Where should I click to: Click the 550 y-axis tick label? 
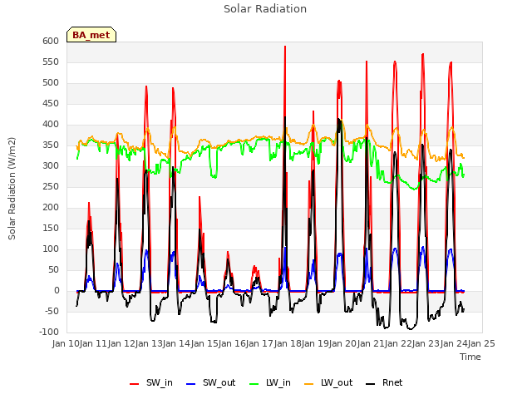coord(51,62)
